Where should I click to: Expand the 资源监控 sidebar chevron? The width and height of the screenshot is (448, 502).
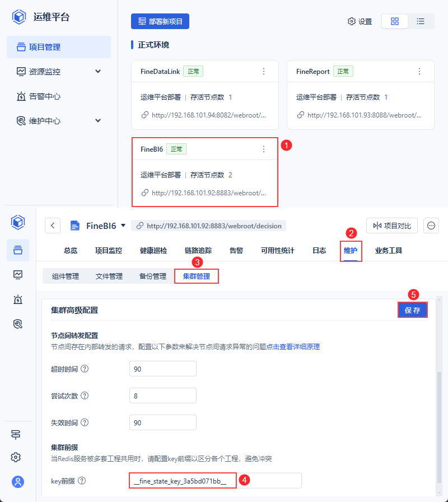tap(98, 72)
